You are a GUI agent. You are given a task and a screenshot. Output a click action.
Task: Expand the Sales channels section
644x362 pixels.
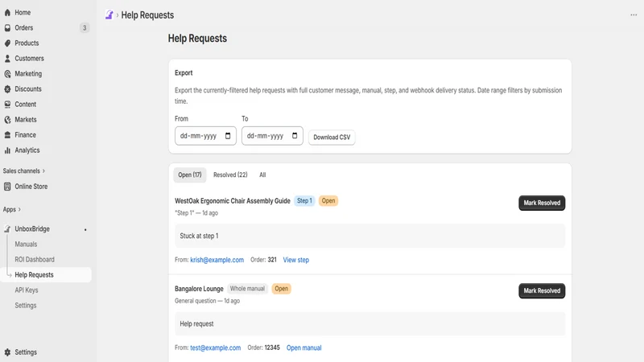[x=24, y=171]
